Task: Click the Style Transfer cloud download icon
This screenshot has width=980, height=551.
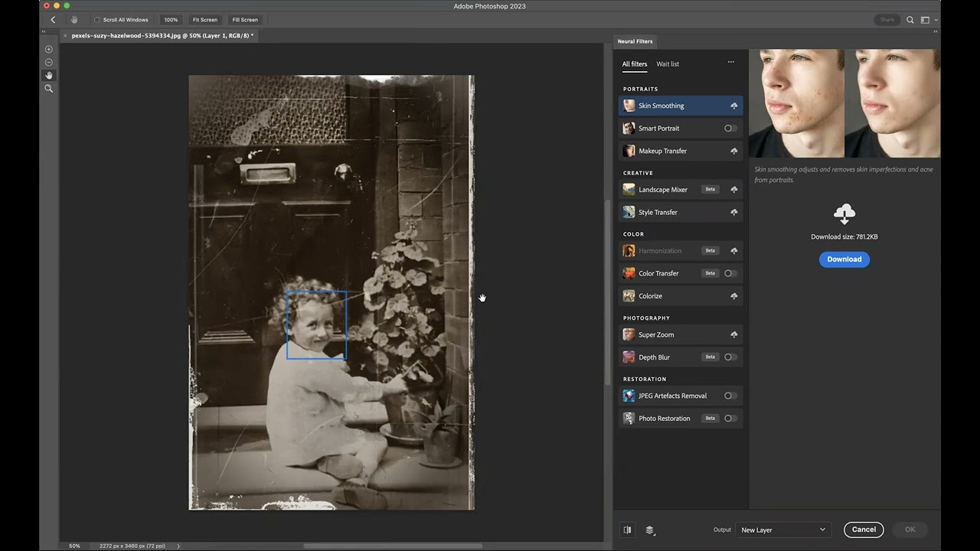Action: tap(733, 212)
